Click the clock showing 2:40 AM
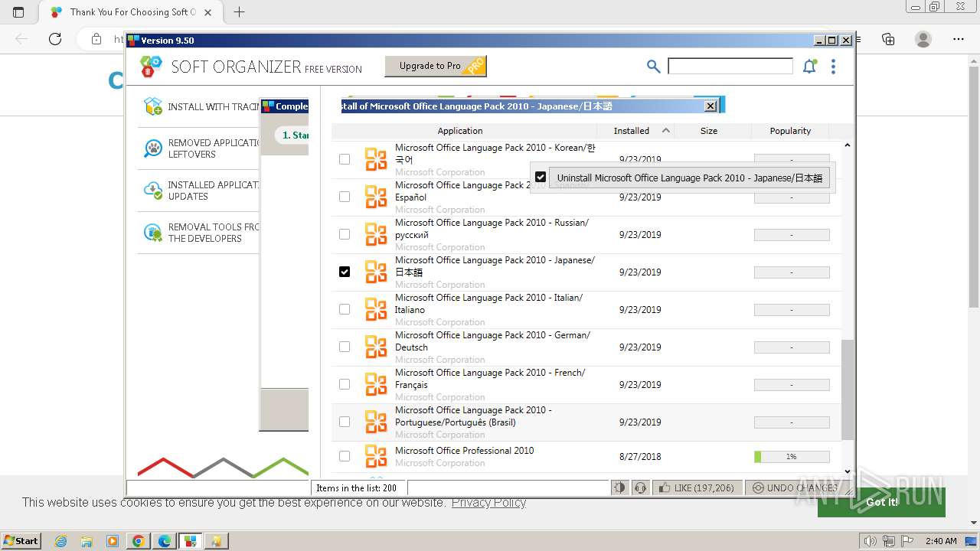The image size is (980, 551). [x=941, y=541]
